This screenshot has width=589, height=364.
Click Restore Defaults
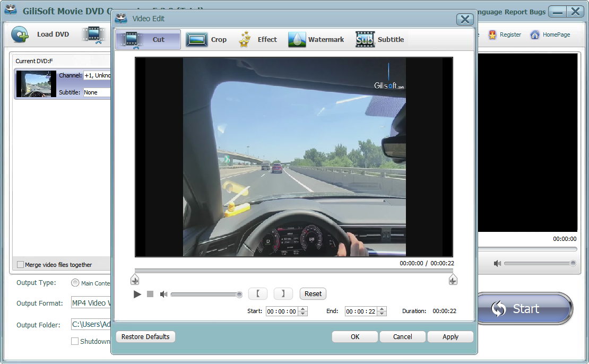(145, 336)
